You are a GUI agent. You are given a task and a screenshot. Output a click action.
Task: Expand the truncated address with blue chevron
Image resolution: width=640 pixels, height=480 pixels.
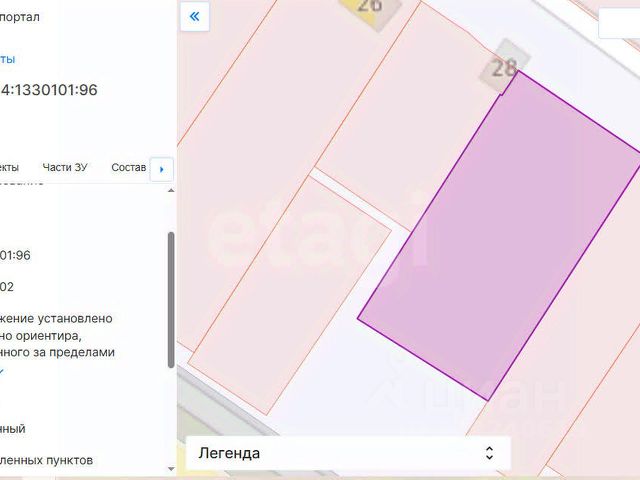pyautogui.click(x=2, y=371)
